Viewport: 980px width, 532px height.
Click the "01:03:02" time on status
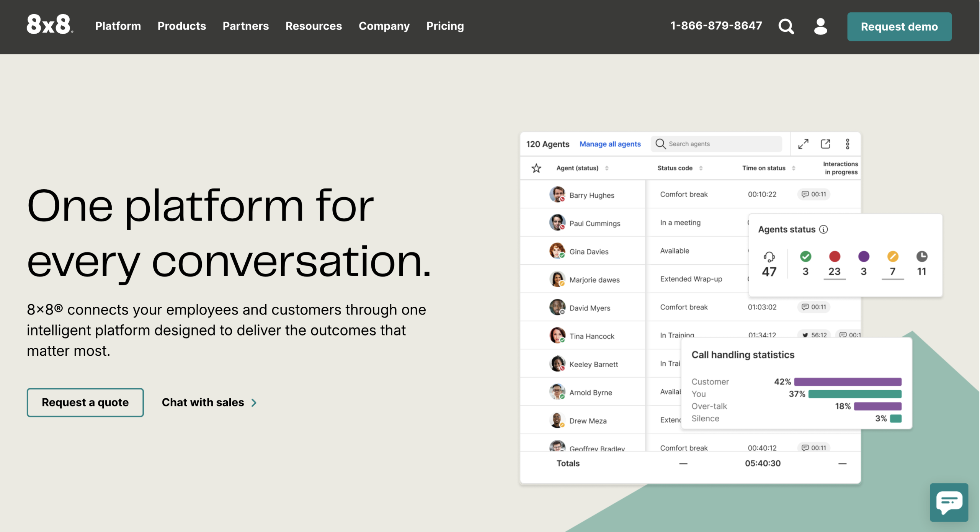[x=762, y=307]
